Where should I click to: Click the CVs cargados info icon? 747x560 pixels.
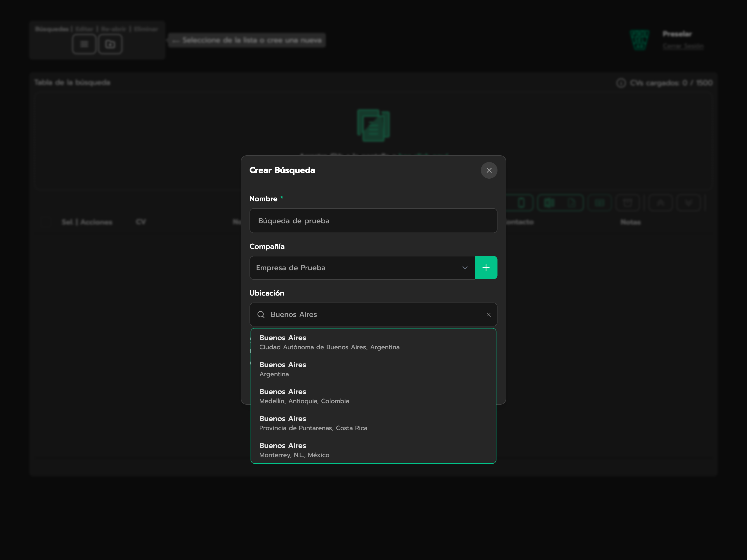pyautogui.click(x=621, y=83)
